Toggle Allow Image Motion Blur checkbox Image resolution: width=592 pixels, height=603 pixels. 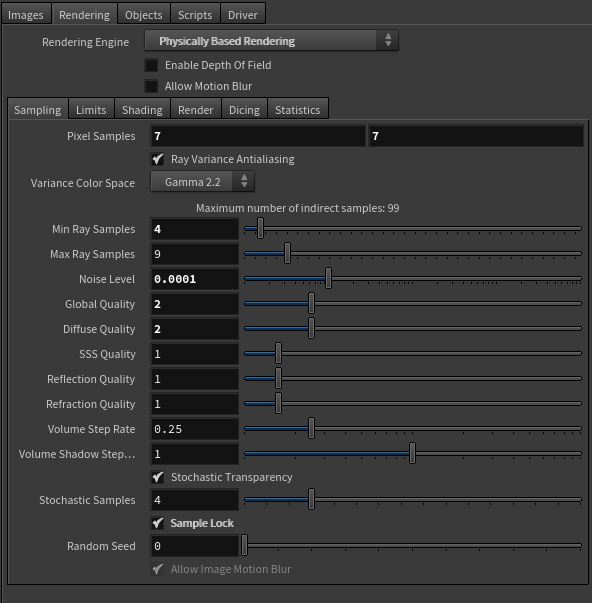click(158, 569)
